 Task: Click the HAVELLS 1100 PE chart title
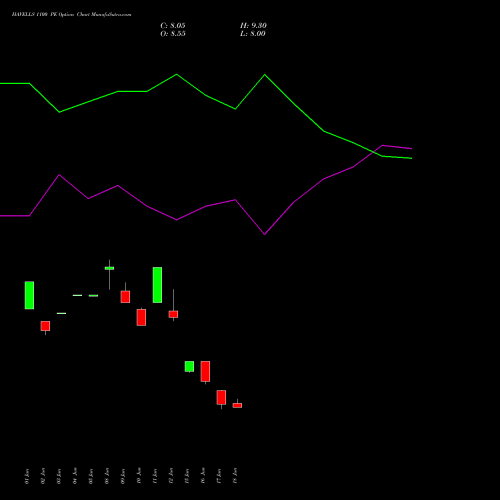71,14
